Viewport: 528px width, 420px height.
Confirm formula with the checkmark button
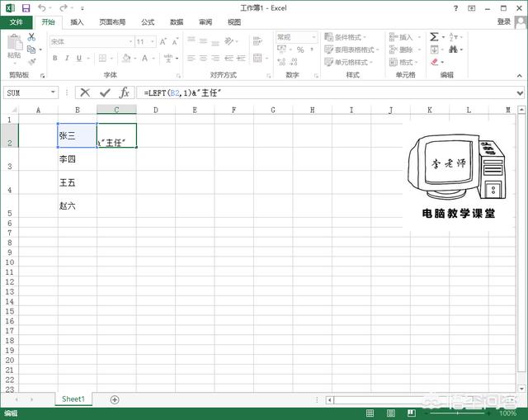tap(105, 93)
